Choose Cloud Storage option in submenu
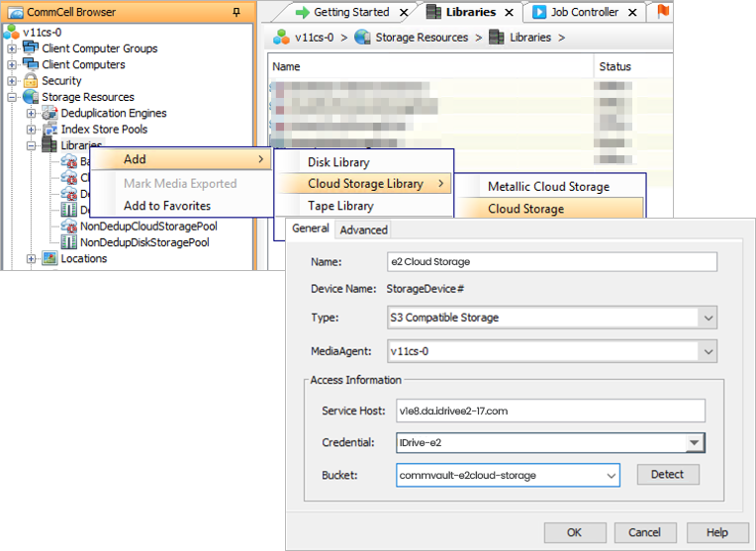Image resolution: width=756 pixels, height=551 pixels. click(x=548, y=209)
